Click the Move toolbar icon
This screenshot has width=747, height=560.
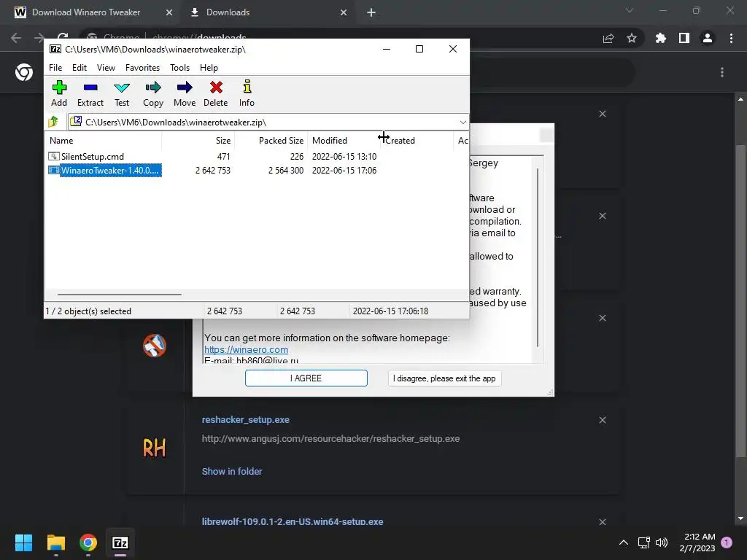(185, 93)
